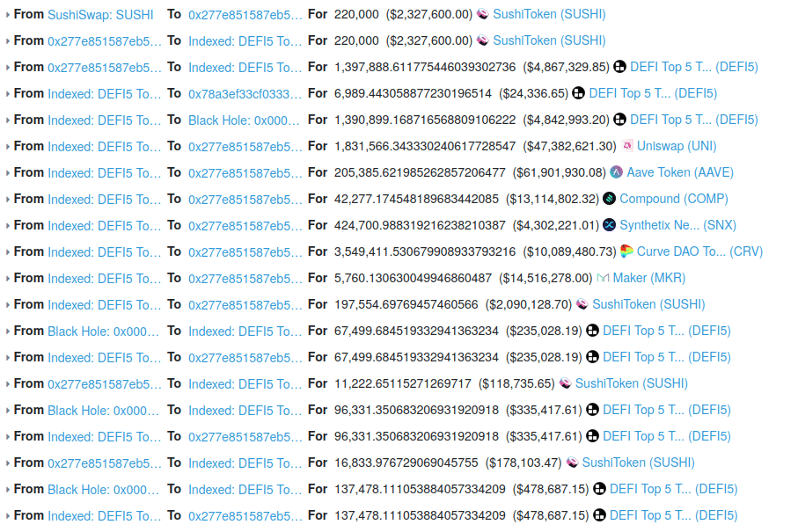Open the Aave Token (AAVE) link

680,172
